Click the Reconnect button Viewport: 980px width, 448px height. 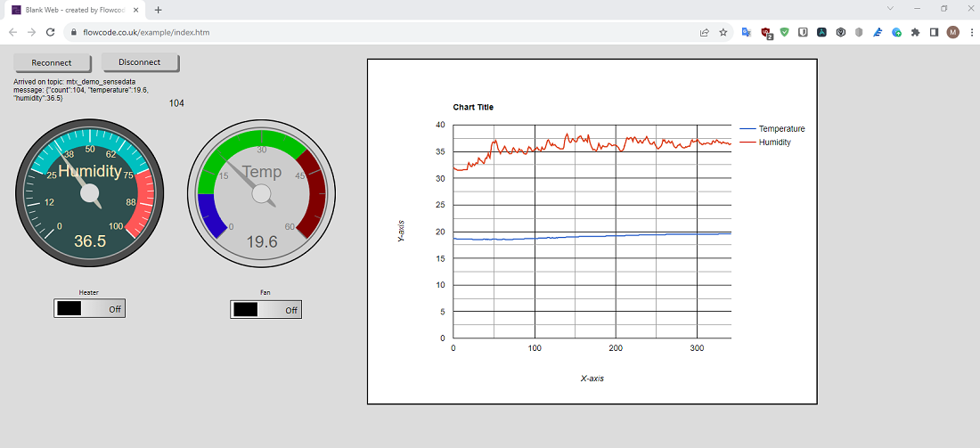[x=53, y=62]
